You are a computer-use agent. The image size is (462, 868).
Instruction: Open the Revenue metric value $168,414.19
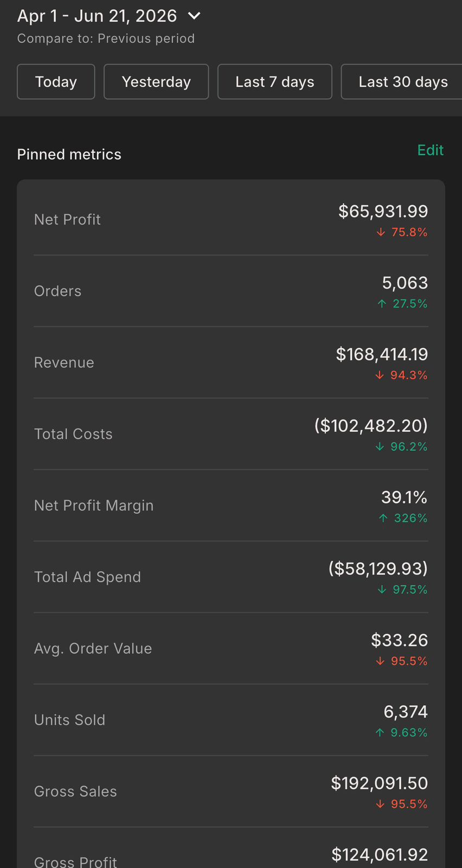382,354
